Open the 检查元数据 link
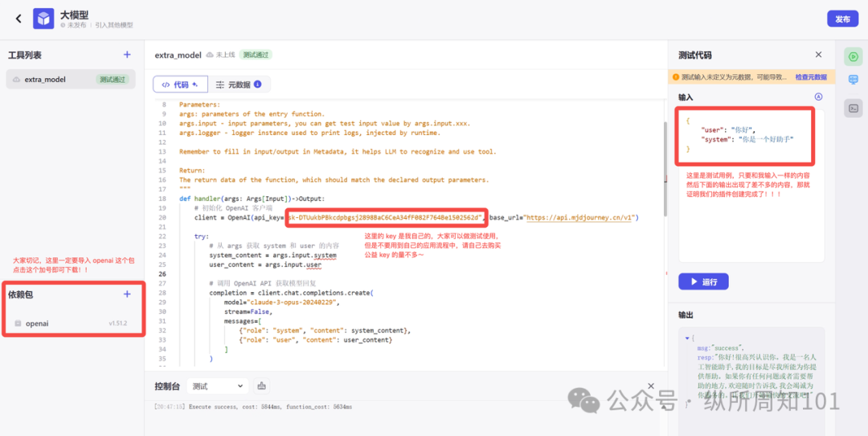Image resolution: width=868 pixels, height=436 pixels. (810, 77)
